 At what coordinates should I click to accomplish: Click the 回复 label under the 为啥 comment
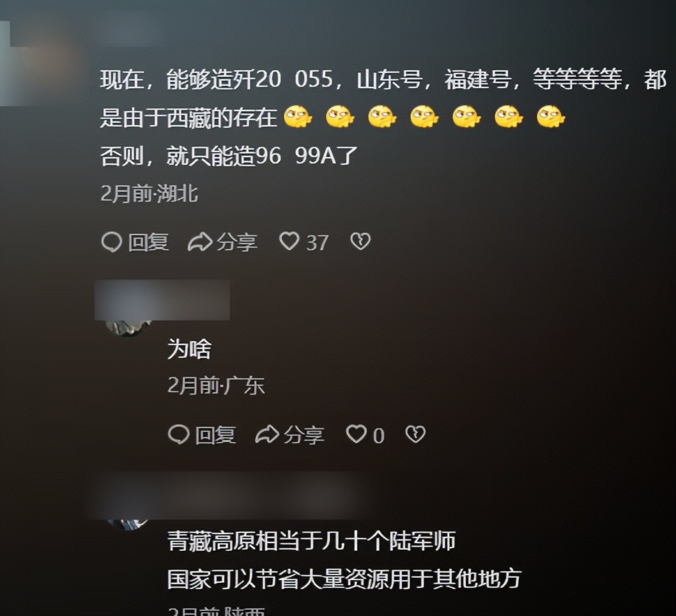(215, 435)
